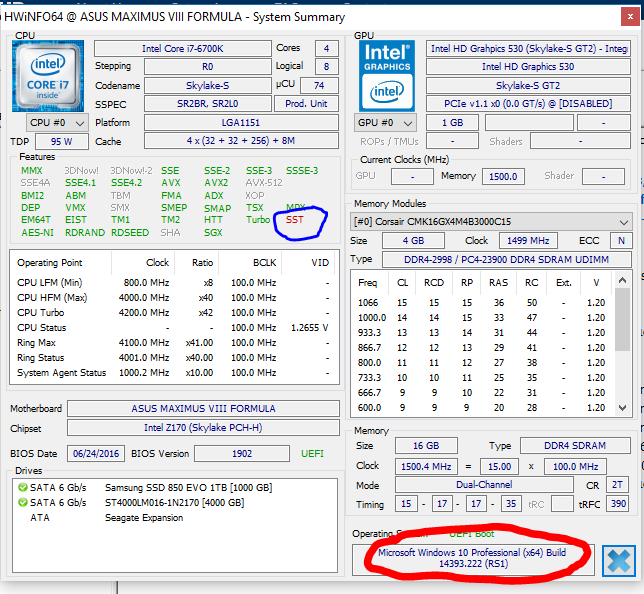Click the AES-NI feature flag
Screen dimensions: 644x594
point(37,233)
